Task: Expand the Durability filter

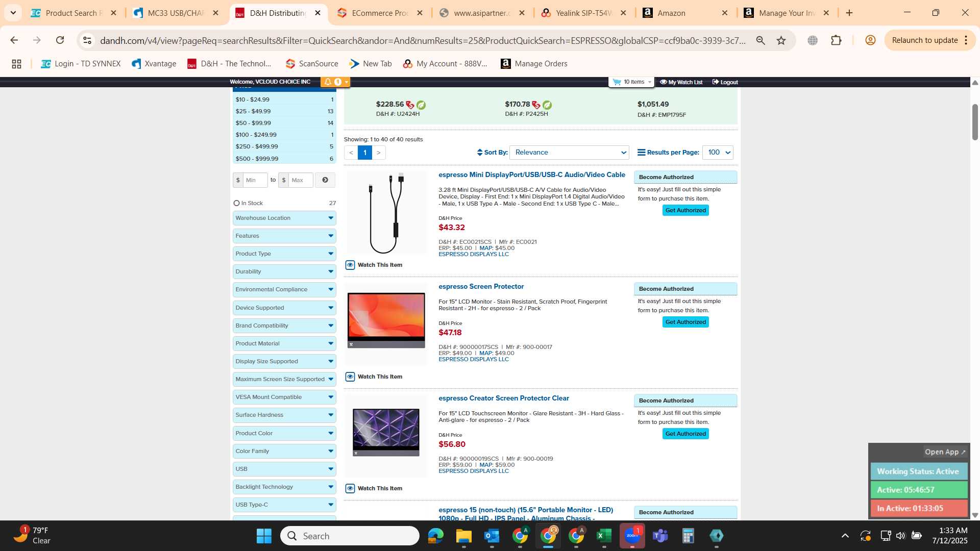Action: tap(284, 271)
